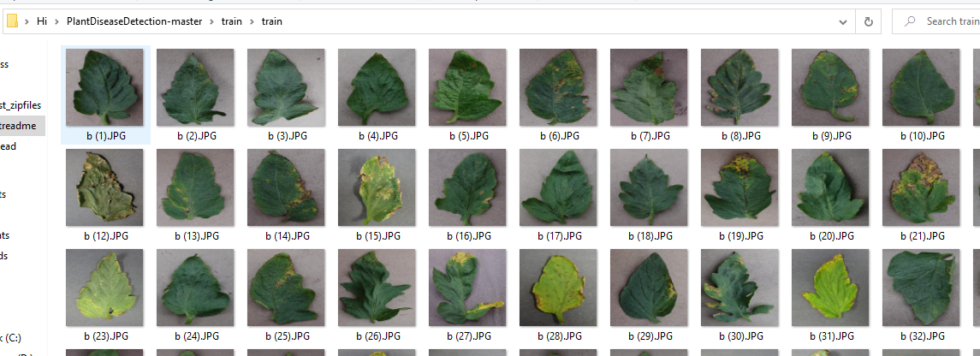Screen dimensions: 980x356
Task: Open the (C:) drive in sidebar
Action: tap(10, 338)
